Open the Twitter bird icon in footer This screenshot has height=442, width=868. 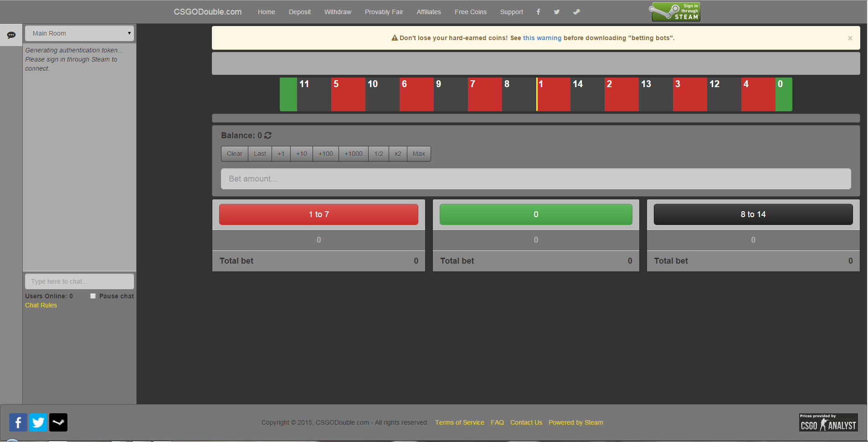pos(38,422)
